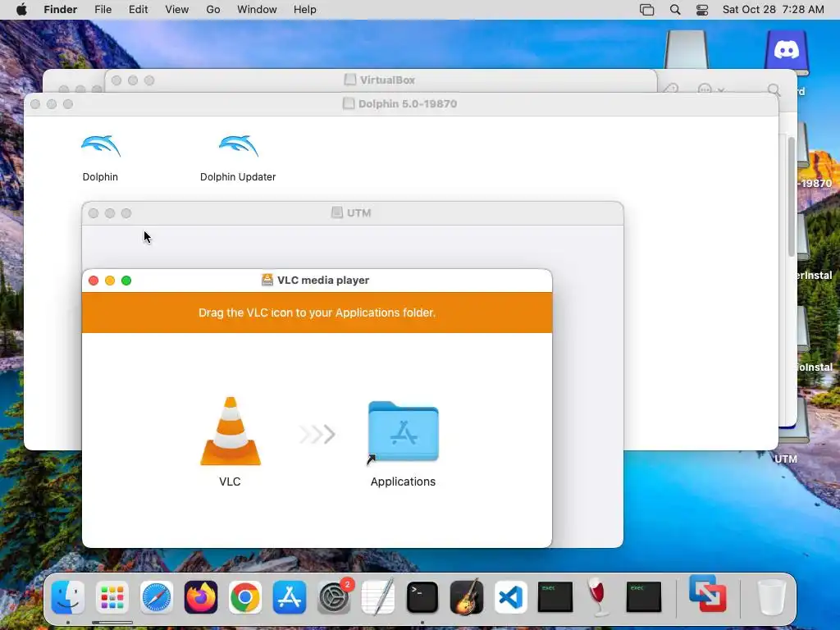The height and width of the screenshot is (630, 840).
Task: Click the search icon in background Finder window
Action: 774,89
